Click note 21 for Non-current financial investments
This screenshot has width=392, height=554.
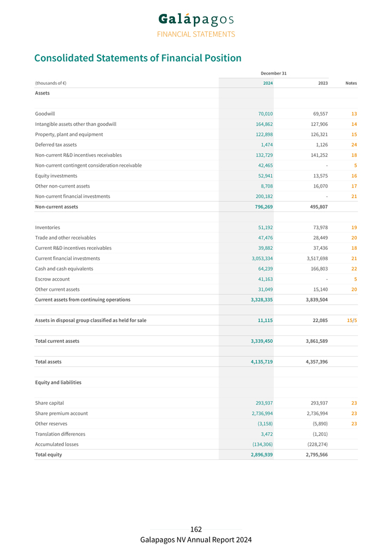click(354, 197)
